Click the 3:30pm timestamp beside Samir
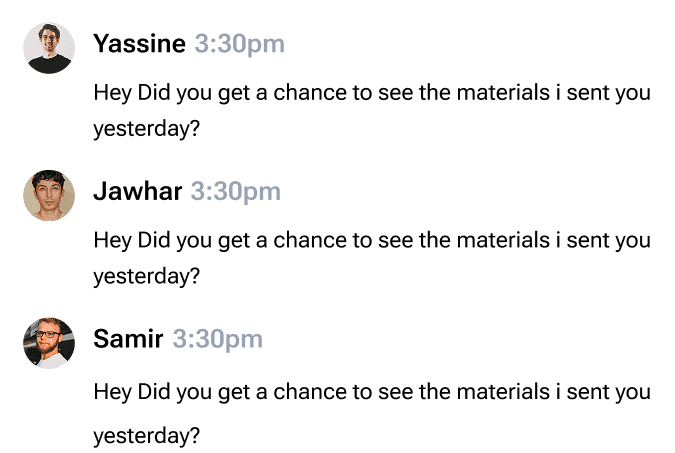675x453 pixels. (x=217, y=339)
